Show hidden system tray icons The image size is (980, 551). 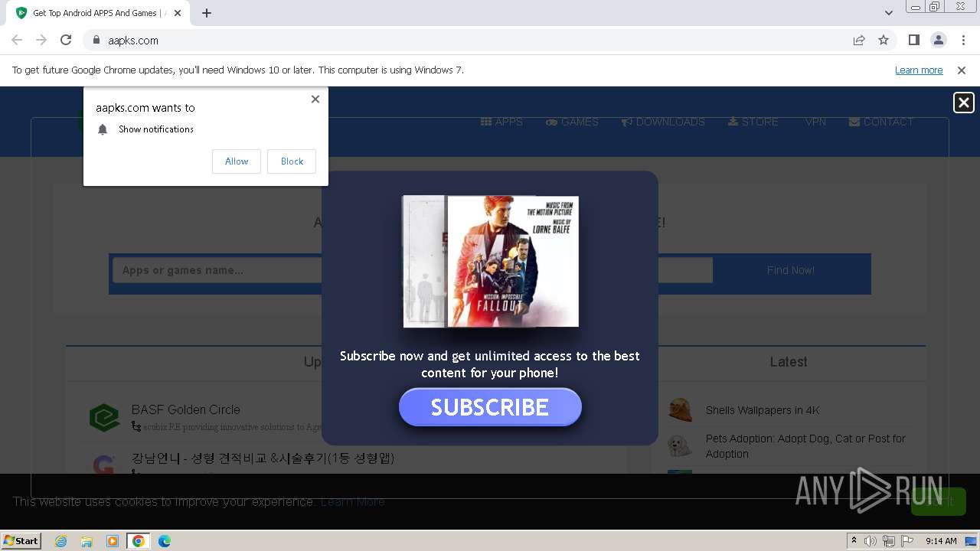pos(854,541)
